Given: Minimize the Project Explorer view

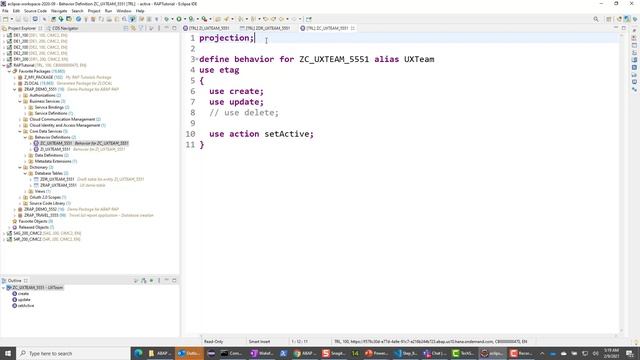Looking at the screenshot, I should (x=167, y=28).
